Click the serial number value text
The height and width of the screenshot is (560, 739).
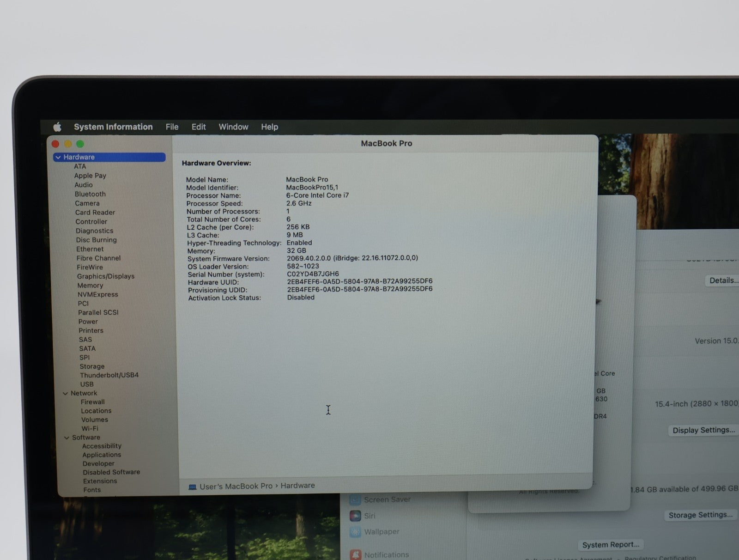pyautogui.click(x=313, y=274)
